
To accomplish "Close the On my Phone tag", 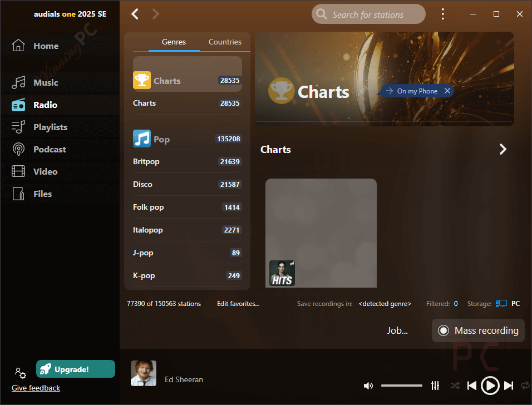I will coord(447,91).
